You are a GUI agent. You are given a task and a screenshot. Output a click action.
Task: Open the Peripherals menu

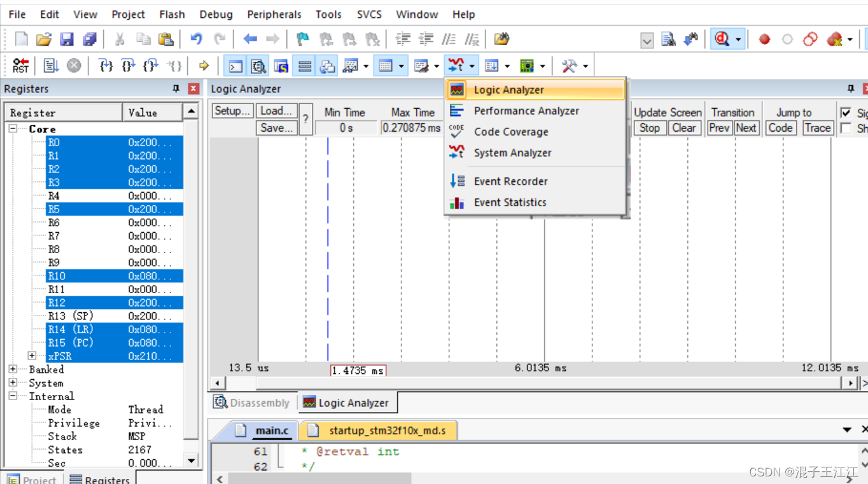274,14
